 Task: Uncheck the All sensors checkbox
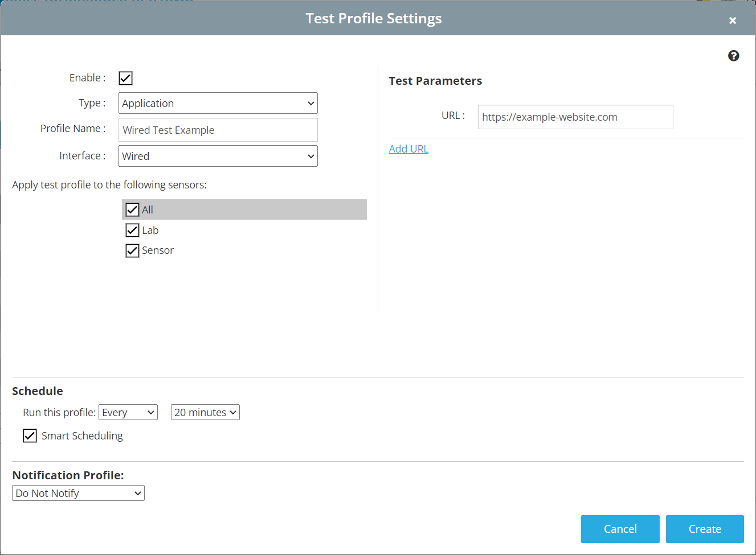tap(132, 209)
